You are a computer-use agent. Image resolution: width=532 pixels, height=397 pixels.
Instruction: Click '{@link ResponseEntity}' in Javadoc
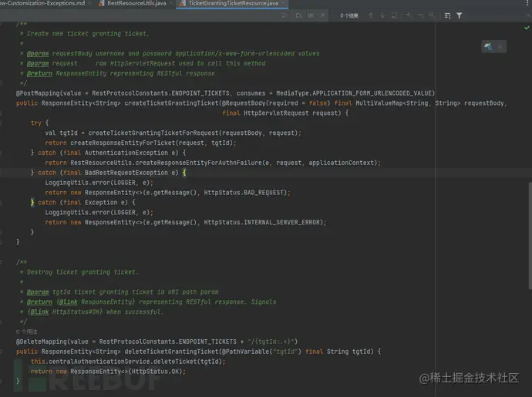click(x=96, y=302)
